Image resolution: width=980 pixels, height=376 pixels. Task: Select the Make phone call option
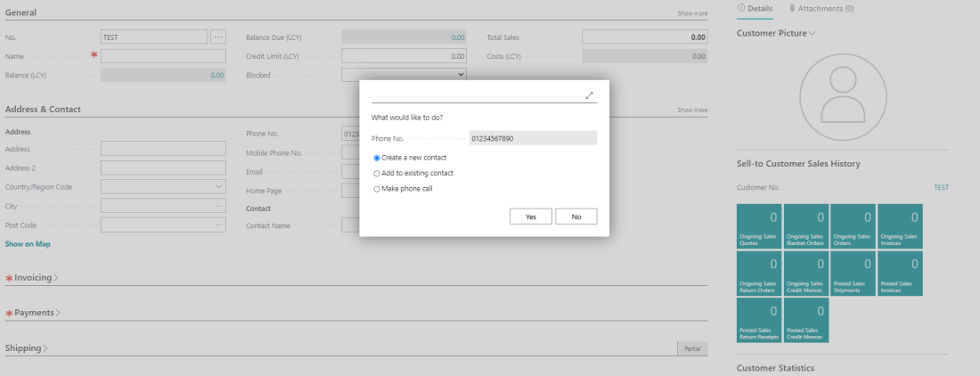click(x=377, y=189)
